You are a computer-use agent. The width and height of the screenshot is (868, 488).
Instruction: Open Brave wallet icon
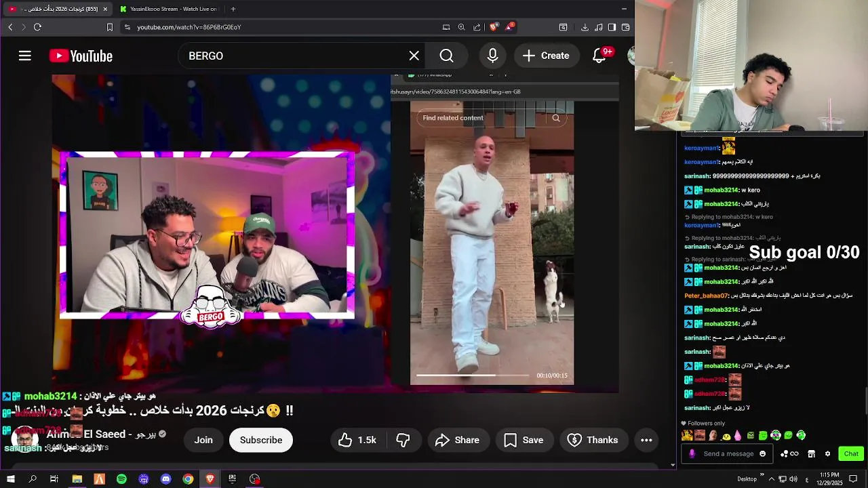[626, 27]
